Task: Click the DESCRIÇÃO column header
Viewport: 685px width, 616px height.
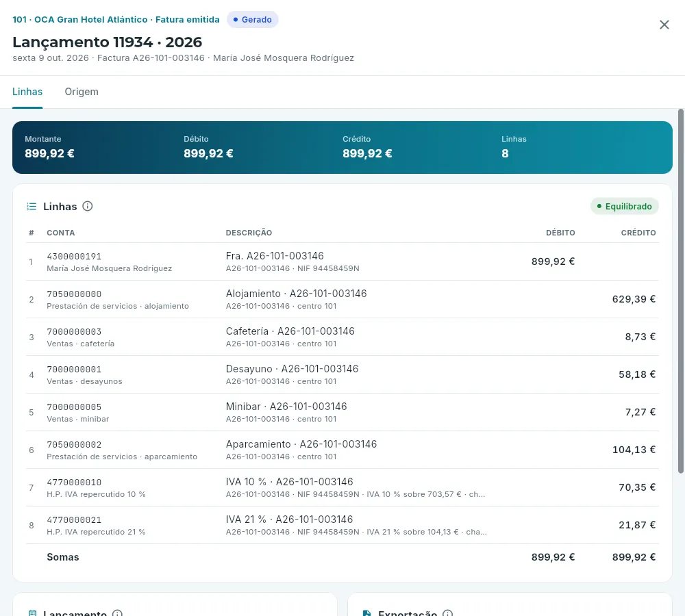Action: point(249,233)
